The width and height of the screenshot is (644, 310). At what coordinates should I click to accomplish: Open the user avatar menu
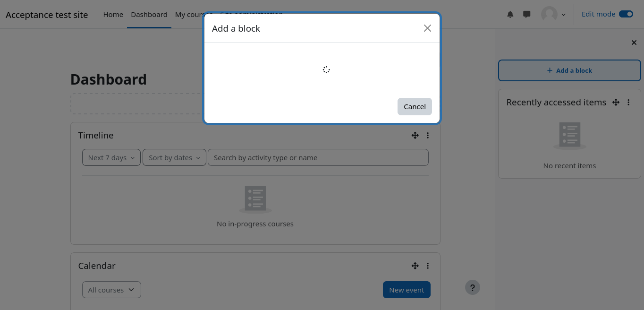[553, 15]
